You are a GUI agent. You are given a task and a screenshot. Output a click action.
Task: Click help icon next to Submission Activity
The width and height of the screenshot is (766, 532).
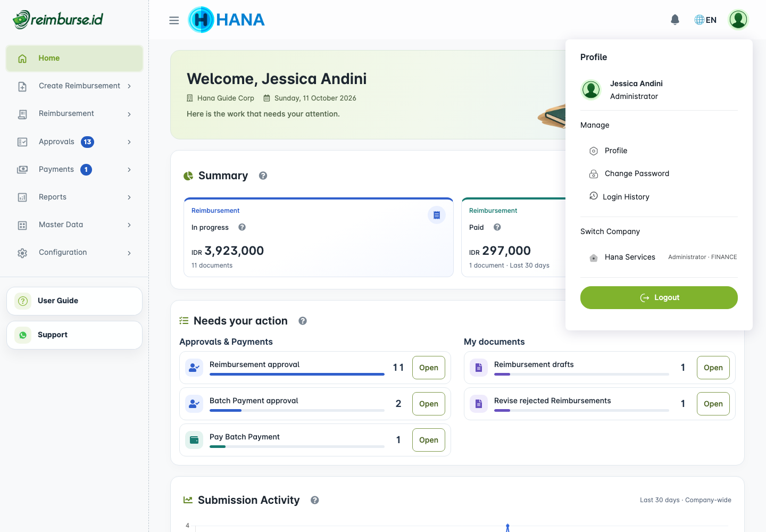(x=315, y=500)
